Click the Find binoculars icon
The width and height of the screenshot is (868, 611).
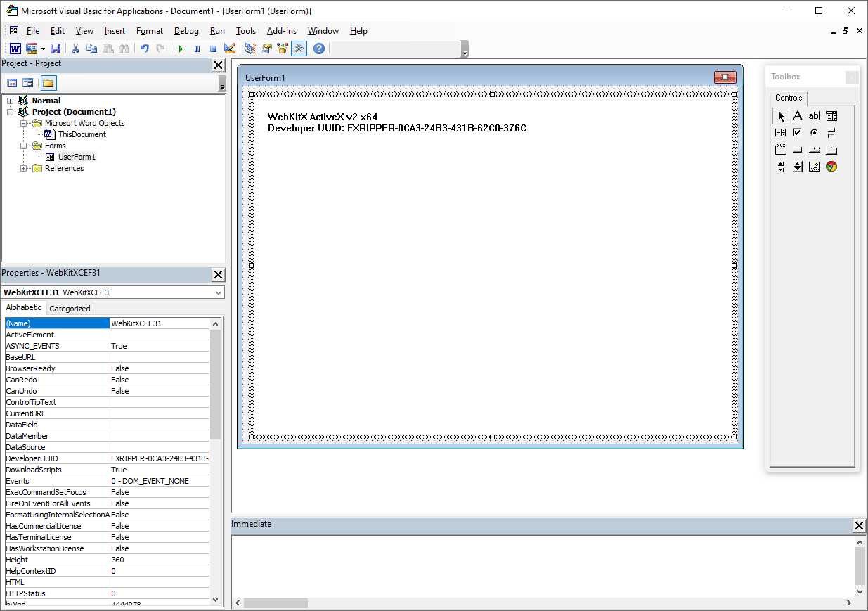[x=124, y=49]
